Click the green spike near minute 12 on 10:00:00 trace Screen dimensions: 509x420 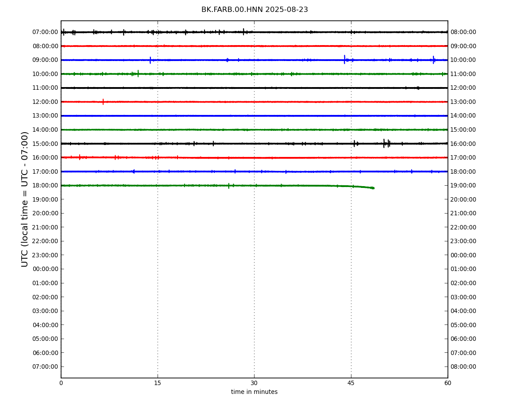click(138, 74)
